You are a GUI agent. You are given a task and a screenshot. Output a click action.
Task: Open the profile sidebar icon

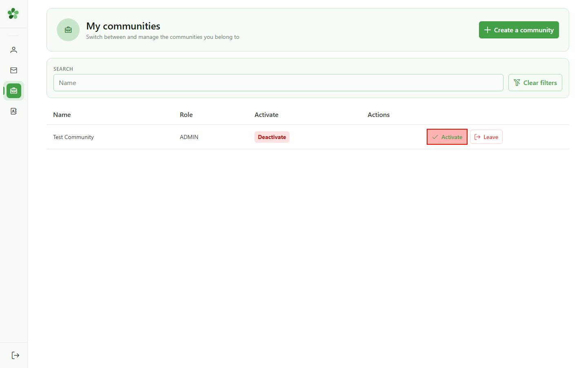[14, 50]
